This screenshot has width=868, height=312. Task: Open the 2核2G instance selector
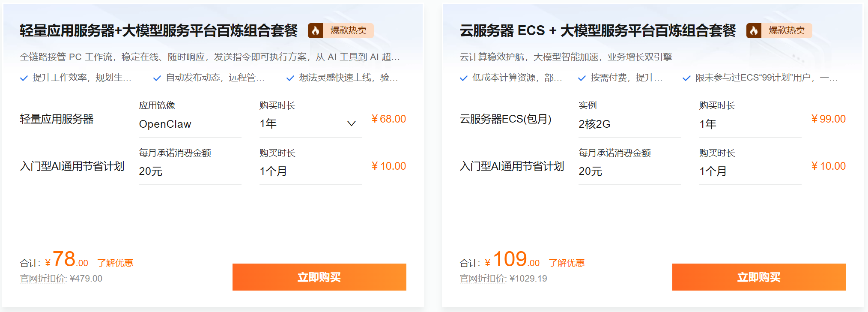[x=629, y=124]
